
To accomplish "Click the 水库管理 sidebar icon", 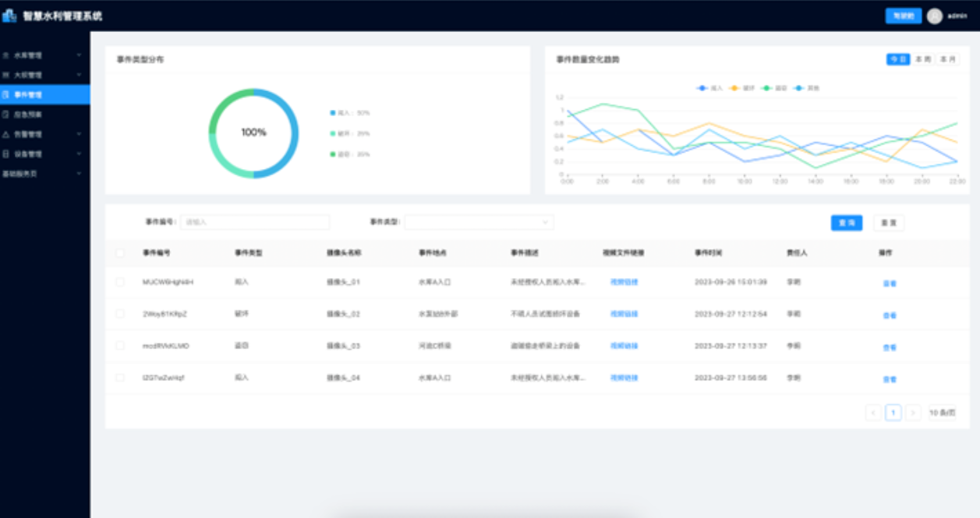I will [x=6, y=55].
